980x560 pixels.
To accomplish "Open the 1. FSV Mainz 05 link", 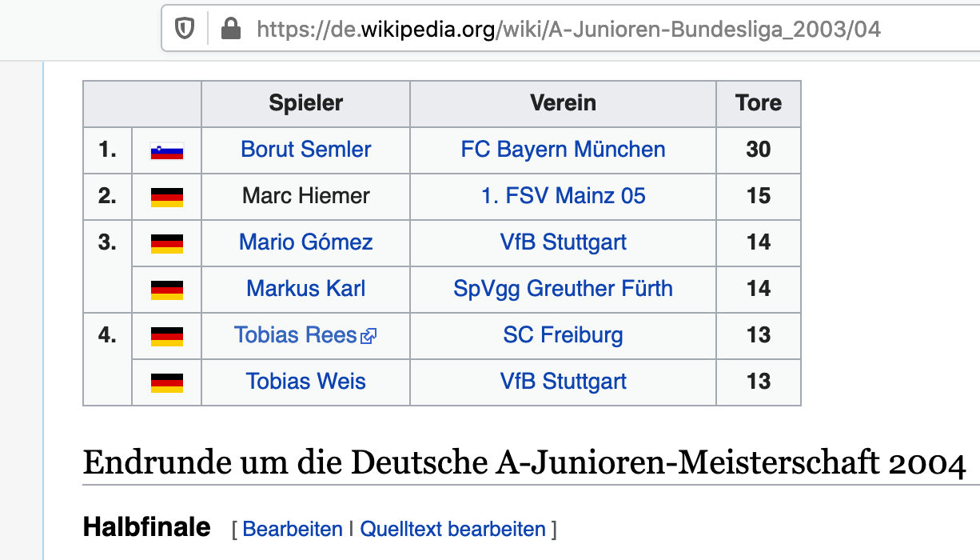I will (564, 196).
